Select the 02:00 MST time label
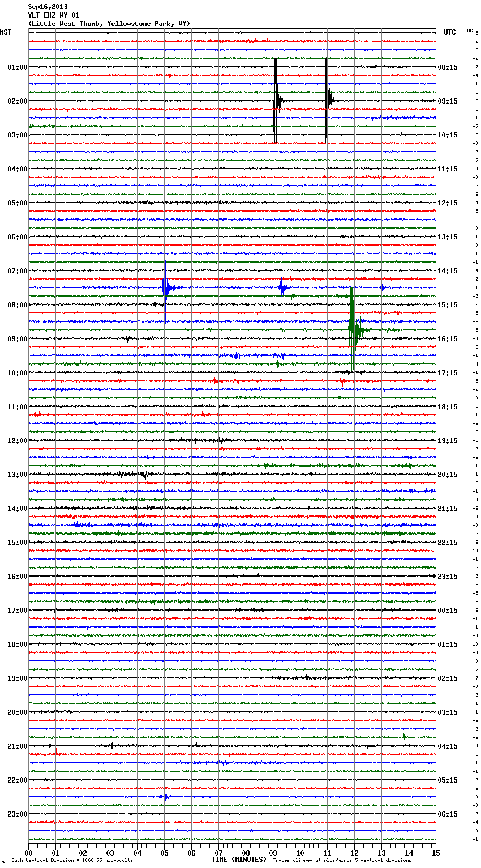This screenshot has height=868, width=481. click(18, 101)
